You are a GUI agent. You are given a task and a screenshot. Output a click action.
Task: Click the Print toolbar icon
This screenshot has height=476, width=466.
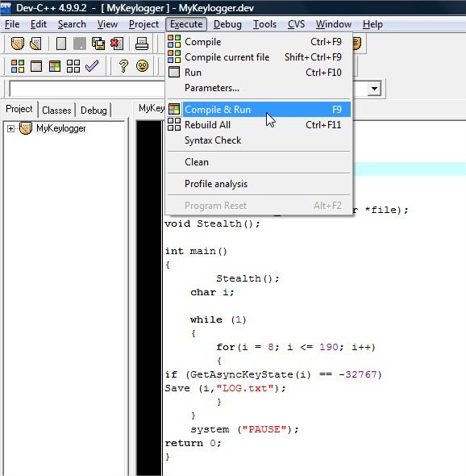point(142,44)
